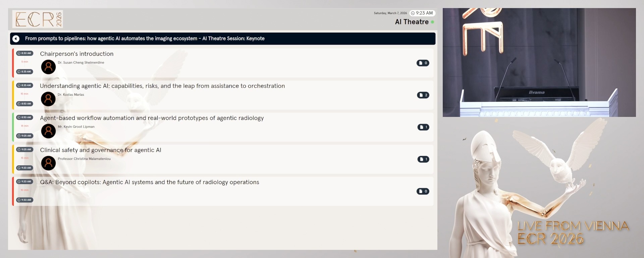Open the Q&A: Beyond copilots item
Viewport: 644px width, 258px height.
tap(150, 182)
